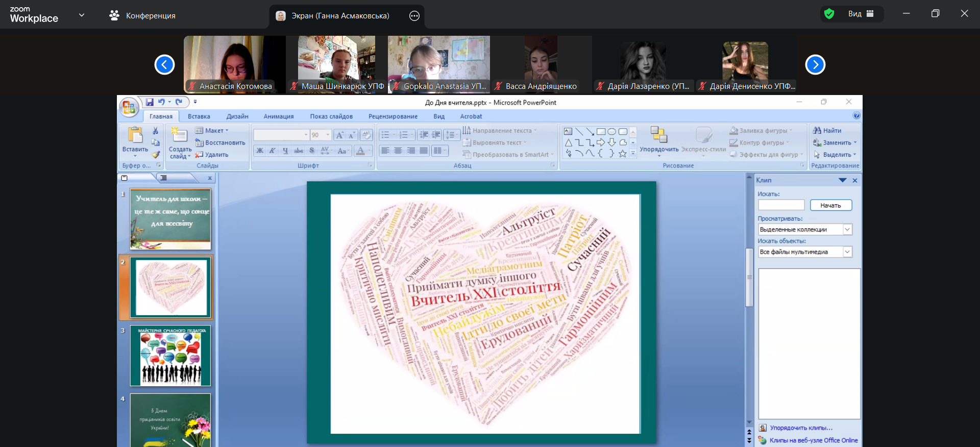980x447 pixels.
Task: Select slide 3 thumbnail in slide panel
Action: [x=170, y=356]
